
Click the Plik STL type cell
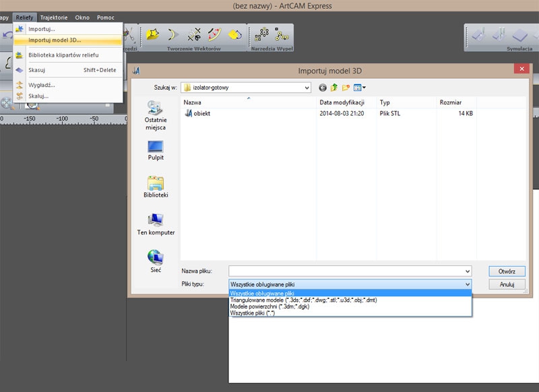pyautogui.click(x=390, y=113)
